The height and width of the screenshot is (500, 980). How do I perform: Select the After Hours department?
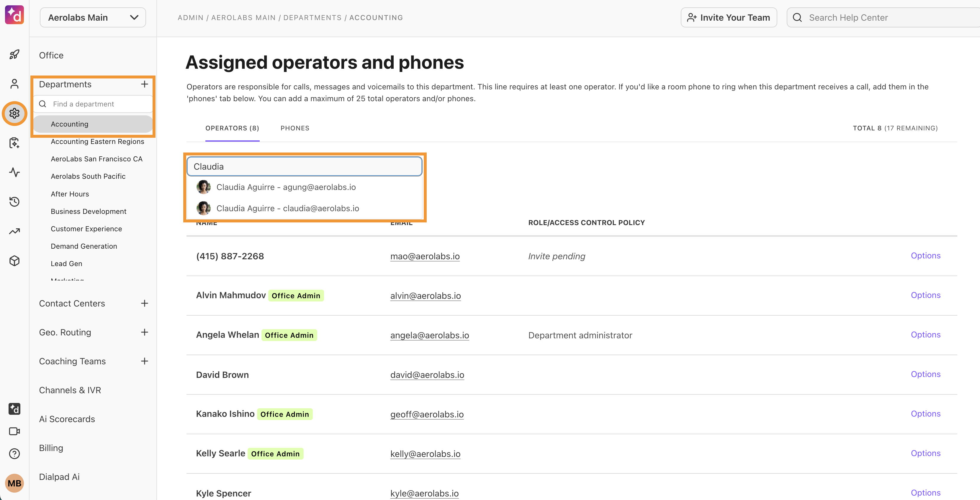(x=70, y=194)
